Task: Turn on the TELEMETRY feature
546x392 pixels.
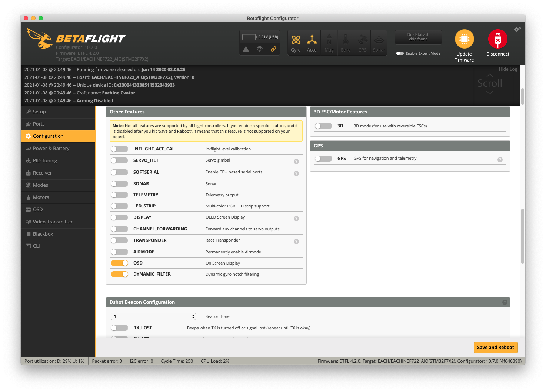Action: click(x=119, y=195)
